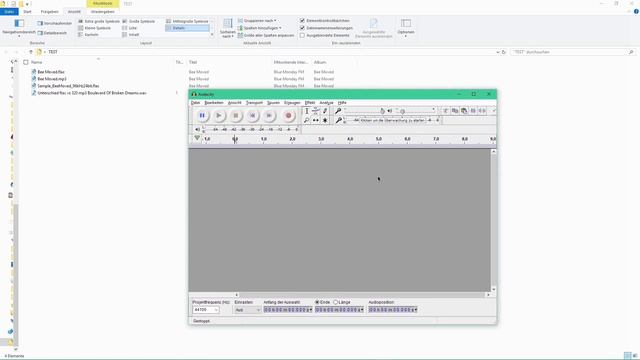Select the Ende radio button
This screenshot has height=360, width=640.
(317, 302)
